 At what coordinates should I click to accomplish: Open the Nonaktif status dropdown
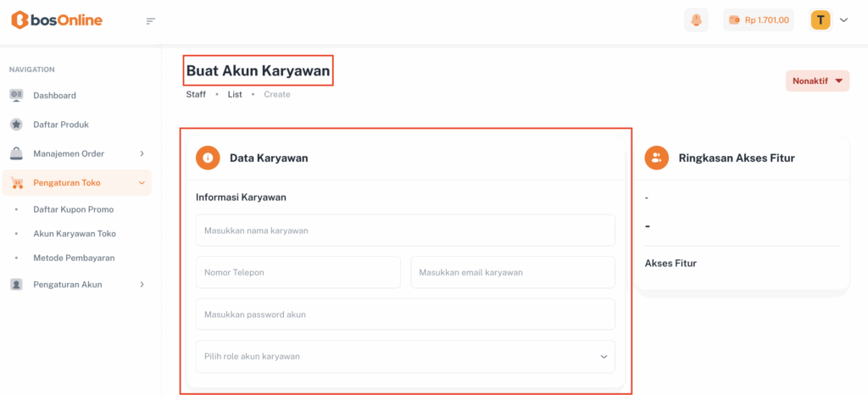[x=817, y=81]
